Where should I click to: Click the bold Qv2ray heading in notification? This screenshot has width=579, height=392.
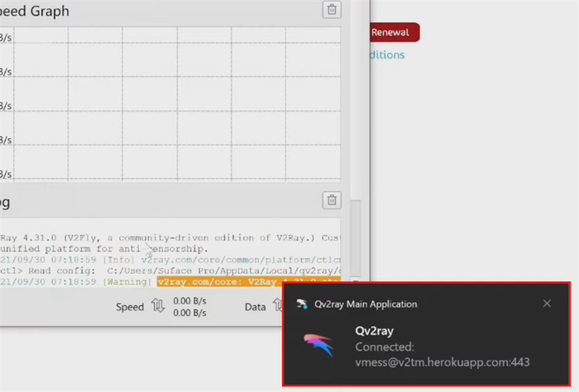(x=374, y=331)
